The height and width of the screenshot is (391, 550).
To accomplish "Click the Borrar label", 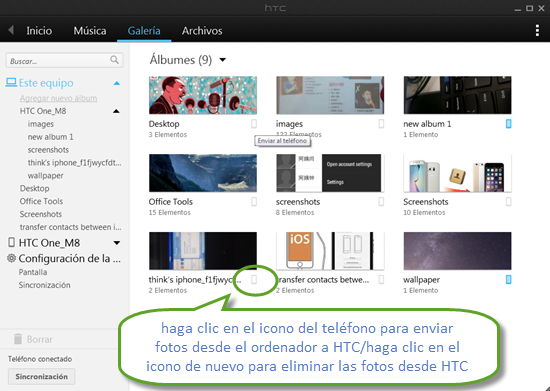I will (40, 339).
